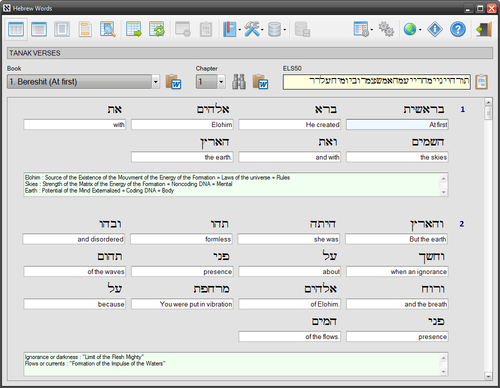
Task: Select the second window layout view icon
Action: 39,30
